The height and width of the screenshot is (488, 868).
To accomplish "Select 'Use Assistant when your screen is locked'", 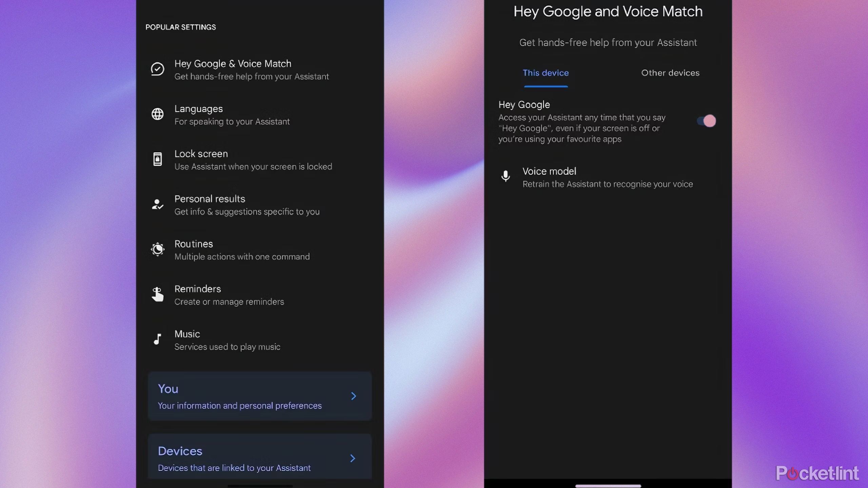I will click(x=253, y=167).
